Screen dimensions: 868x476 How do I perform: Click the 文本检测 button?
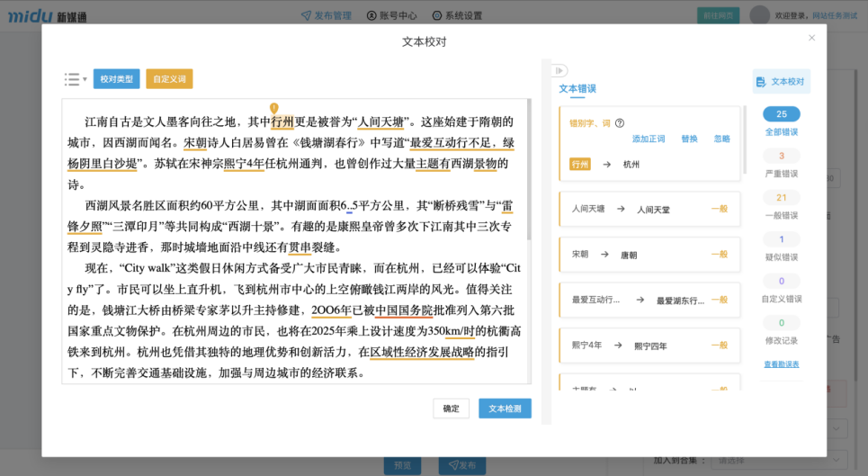coord(505,409)
